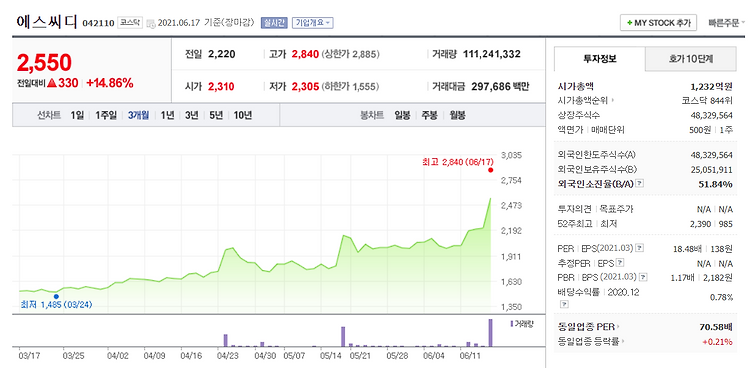Click the blue 최저 1,485 marker dot
The image size is (750, 368).
(x=56, y=296)
